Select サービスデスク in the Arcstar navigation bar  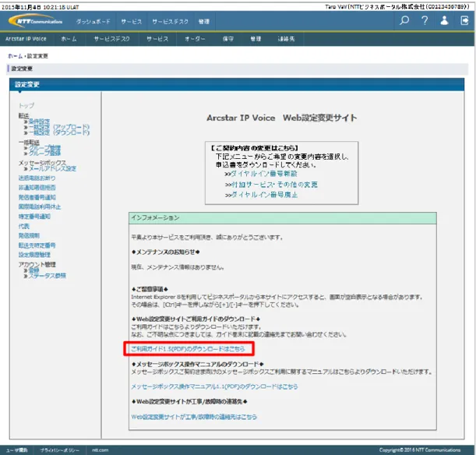[x=111, y=39]
